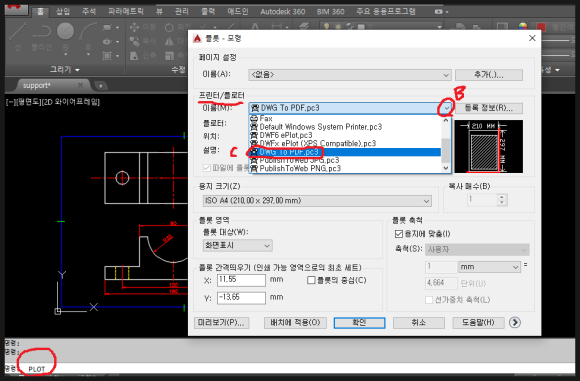The height and width of the screenshot is (381, 580).
Task: Click the 210 x 297 paper preview thumbnail
Action: [488, 146]
